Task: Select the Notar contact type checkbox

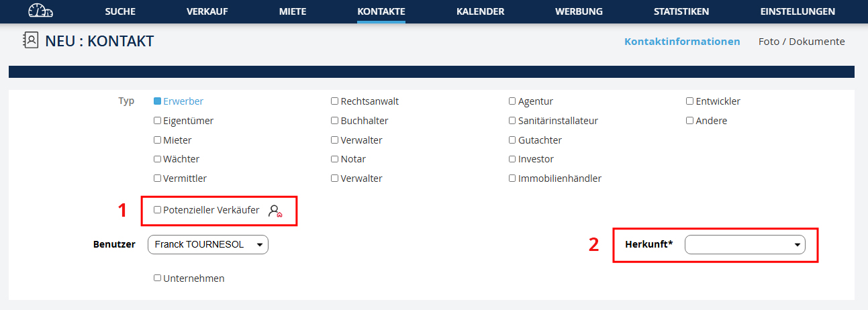Action: (x=334, y=160)
